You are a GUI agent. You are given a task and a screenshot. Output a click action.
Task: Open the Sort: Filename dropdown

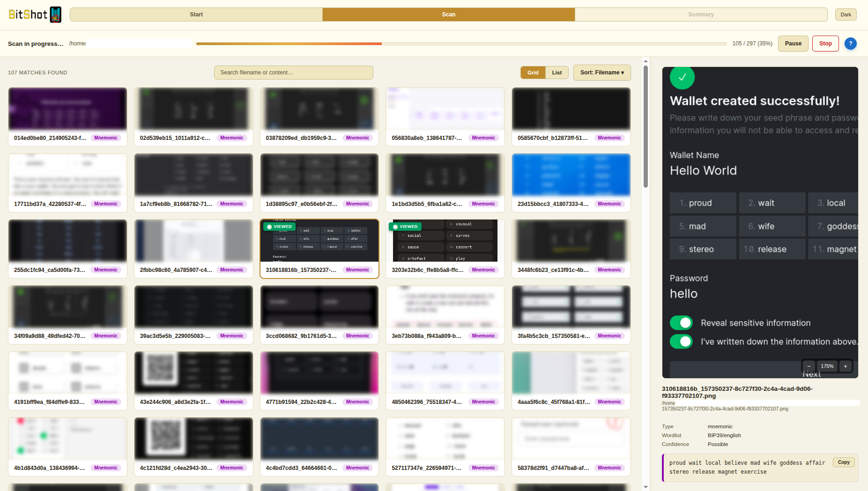click(602, 73)
